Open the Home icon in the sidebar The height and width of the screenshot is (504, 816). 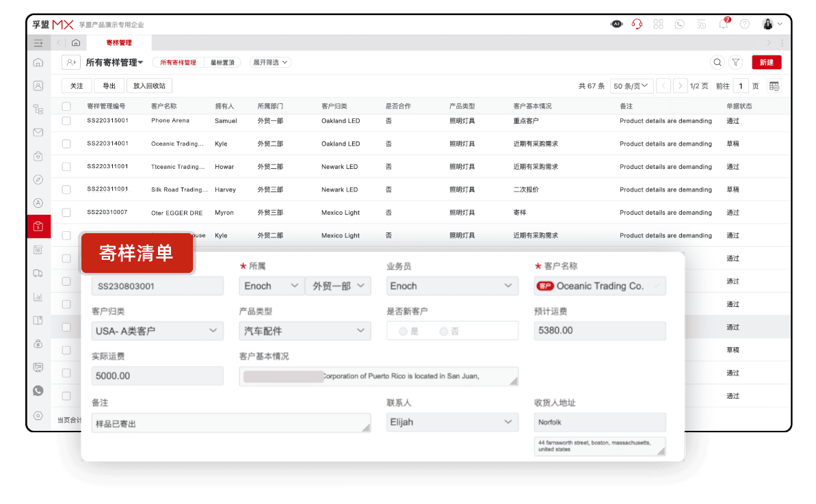click(38, 62)
